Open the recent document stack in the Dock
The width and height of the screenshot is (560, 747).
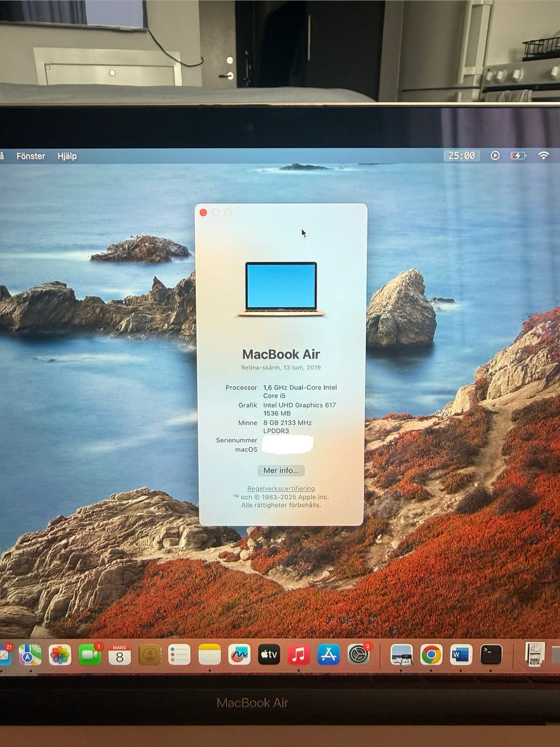point(534,654)
